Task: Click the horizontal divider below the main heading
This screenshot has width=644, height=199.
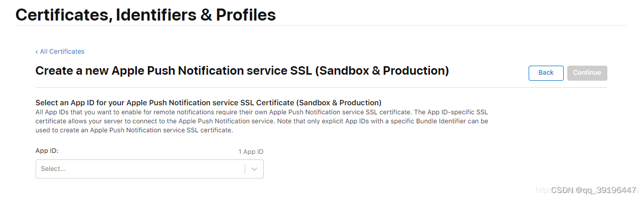Action: [x=321, y=88]
